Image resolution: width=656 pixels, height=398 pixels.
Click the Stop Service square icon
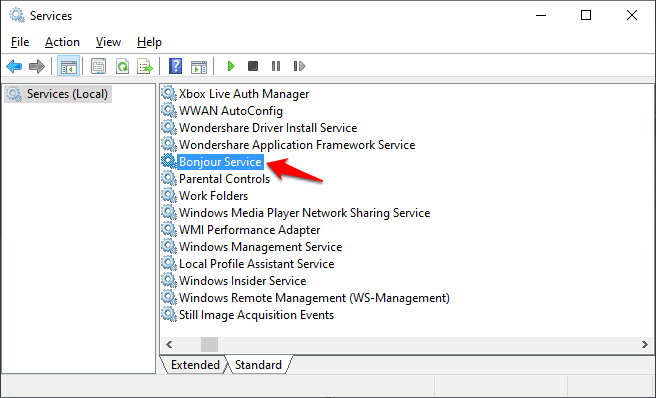253,66
